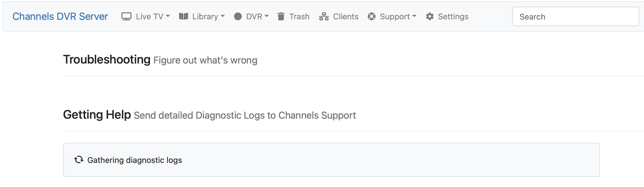The width and height of the screenshot is (644, 187).
Task: Open the Trash page from navbar text
Action: [299, 17]
